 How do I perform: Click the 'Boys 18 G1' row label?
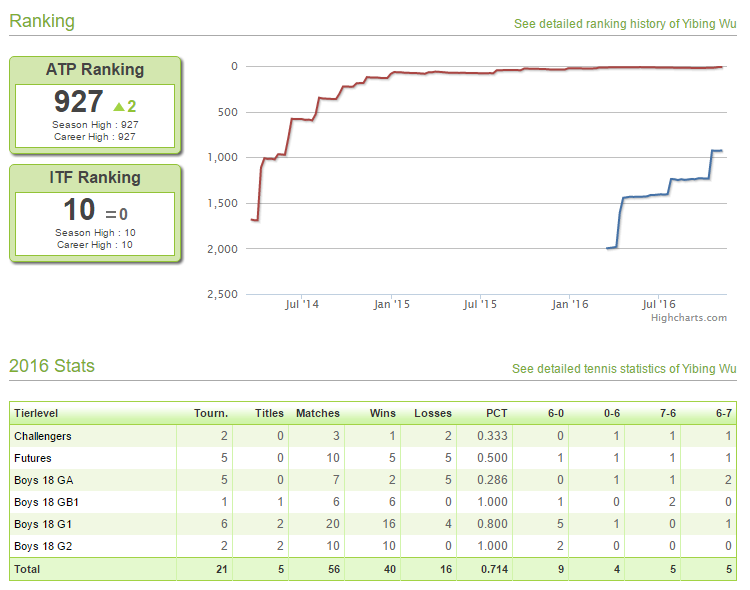(x=43, y=524)
